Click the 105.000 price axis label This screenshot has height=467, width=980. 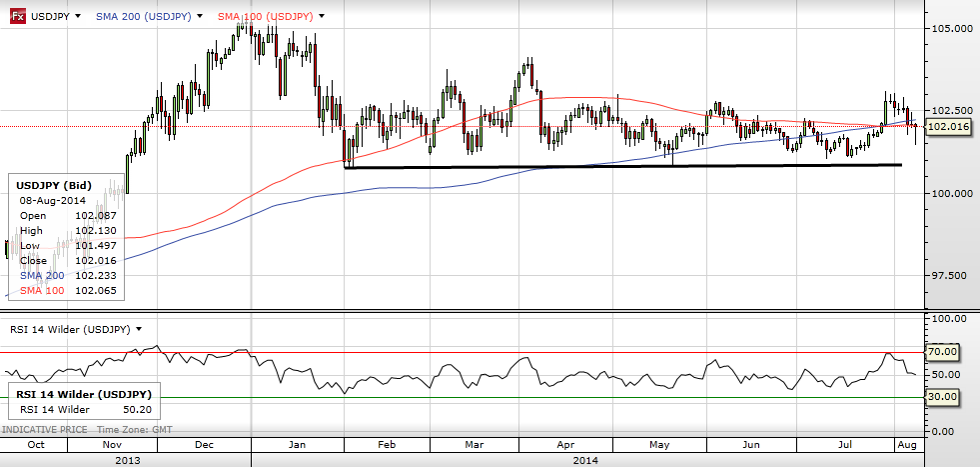pos(951,29)
